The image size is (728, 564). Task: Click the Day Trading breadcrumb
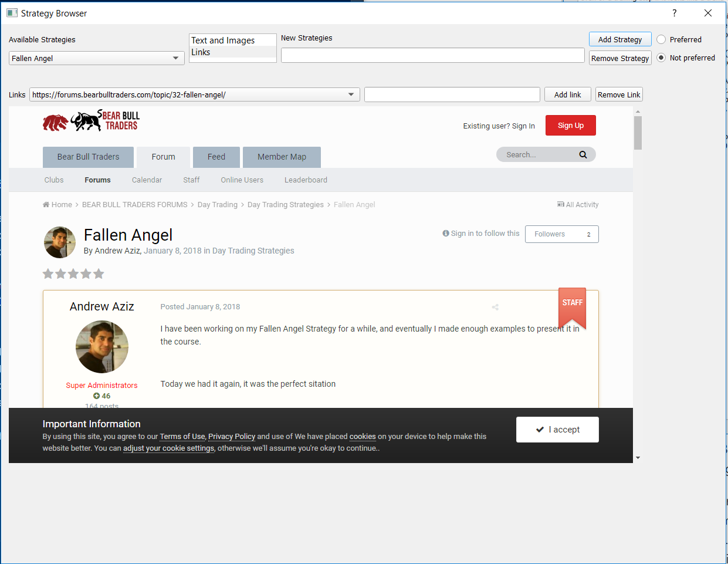tap(218, 204)
